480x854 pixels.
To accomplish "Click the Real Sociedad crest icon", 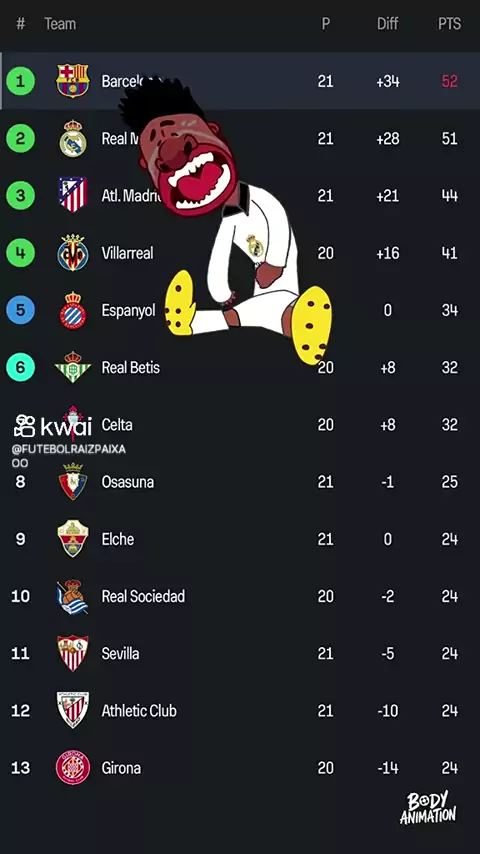I will [x=72, y=596].
